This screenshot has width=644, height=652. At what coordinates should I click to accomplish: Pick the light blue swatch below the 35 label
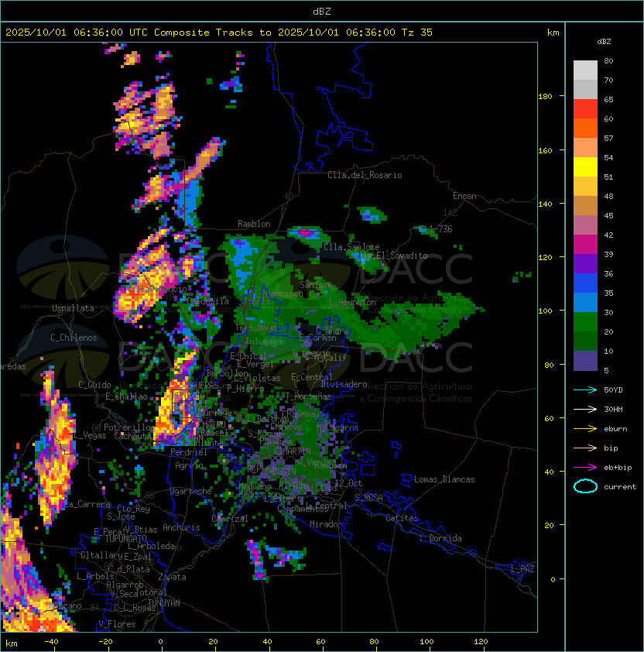[x=585, y=303]
